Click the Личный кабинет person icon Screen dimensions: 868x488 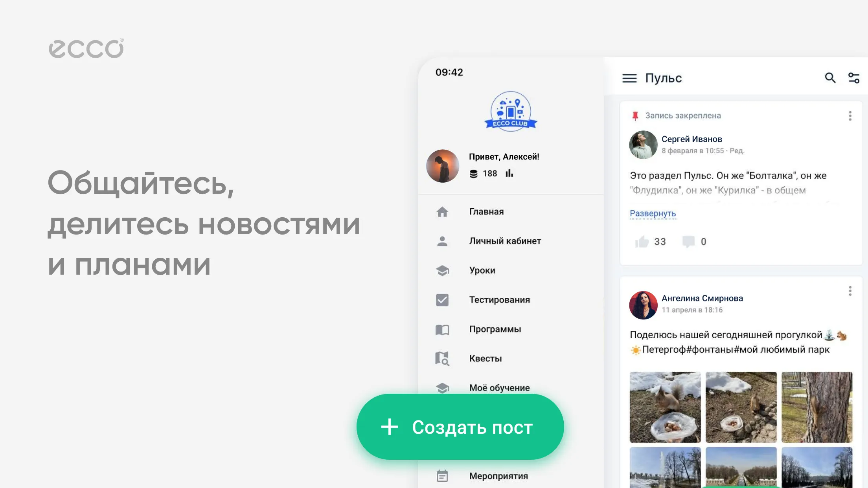pos(442,241)
